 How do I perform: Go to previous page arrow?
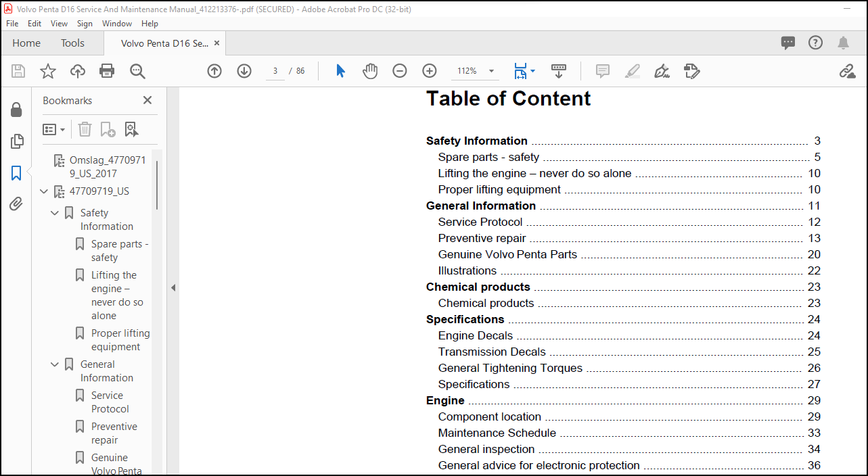(214, 71)
